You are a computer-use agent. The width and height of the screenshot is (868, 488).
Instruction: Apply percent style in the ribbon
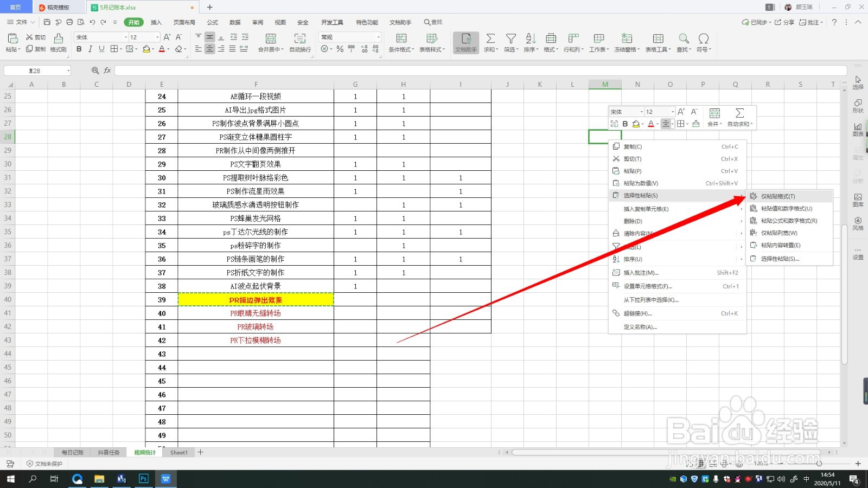pyautogui.click(x=340, y=49)
